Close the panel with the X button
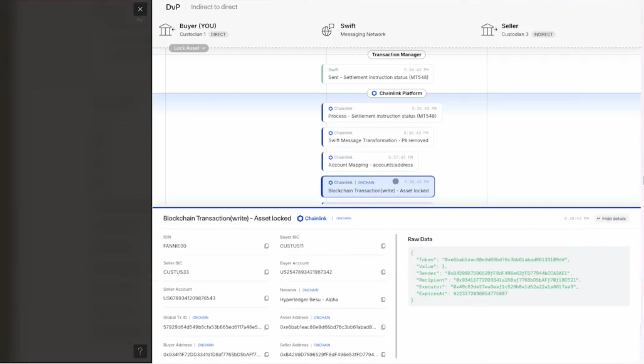644x364 pixels. pyautogui.click(x=140, y=9)
